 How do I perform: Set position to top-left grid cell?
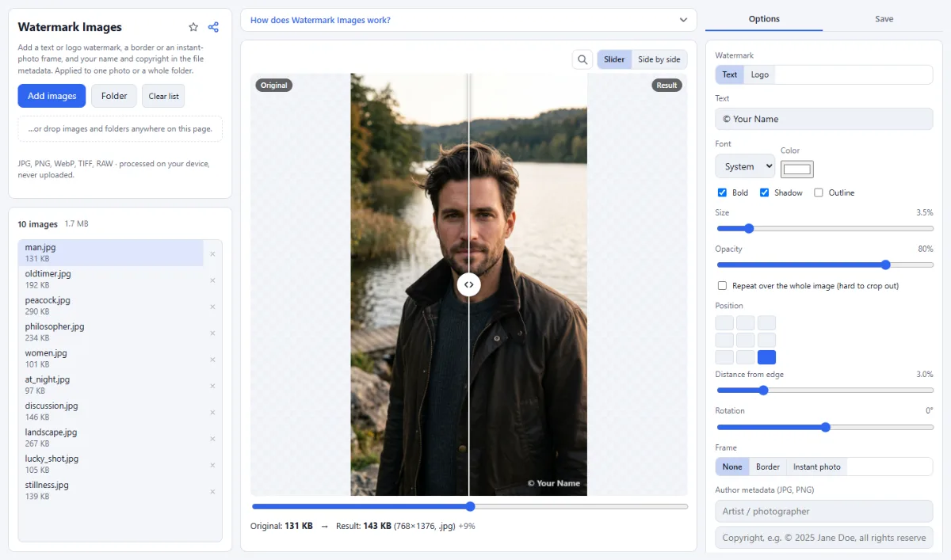click(x=724, y=322)
